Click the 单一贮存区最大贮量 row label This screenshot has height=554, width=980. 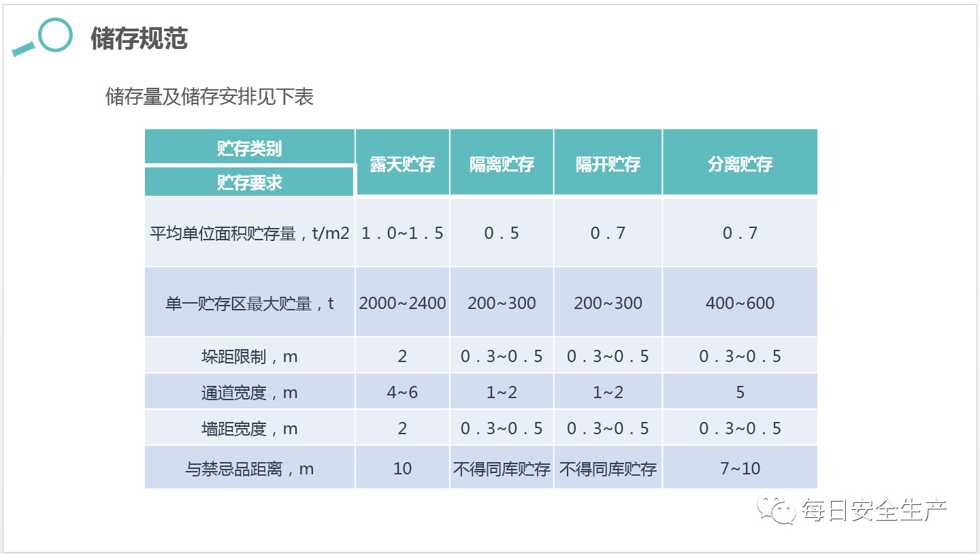[249, 303]
